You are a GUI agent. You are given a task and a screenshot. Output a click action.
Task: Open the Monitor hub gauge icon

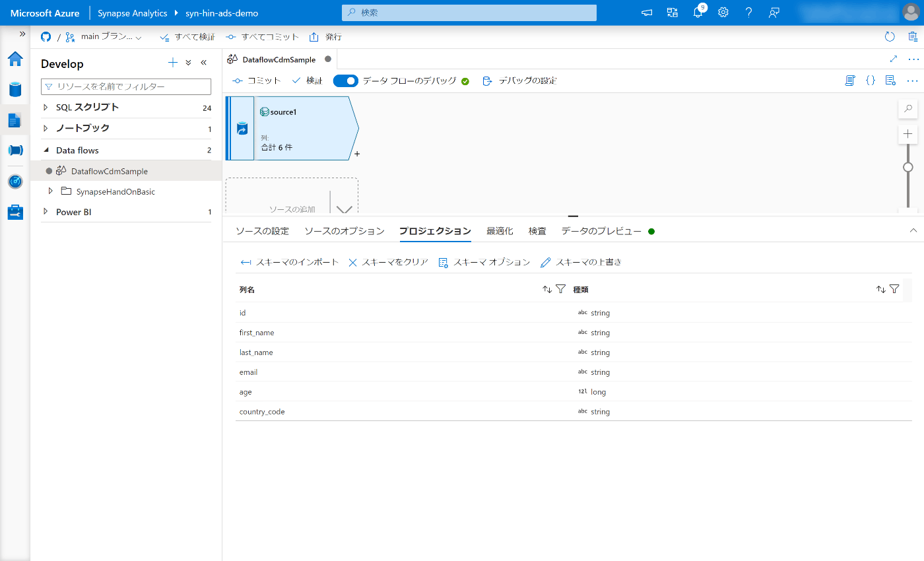tap(15, 181)
